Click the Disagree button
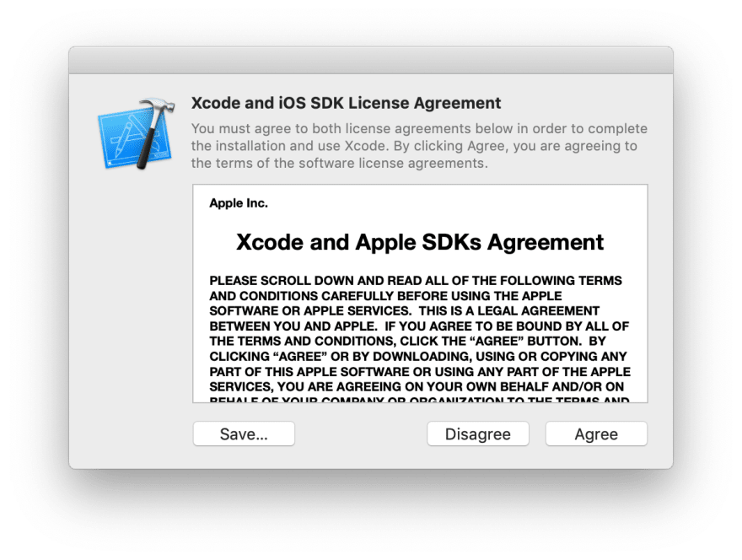742x560 pixels. tap(478, 433)
